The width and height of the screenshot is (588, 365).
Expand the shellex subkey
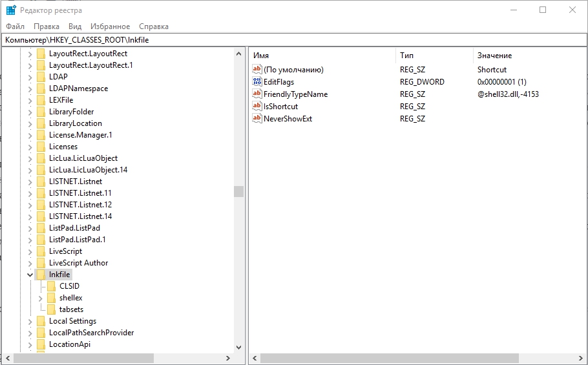click(x=40, y=298)
